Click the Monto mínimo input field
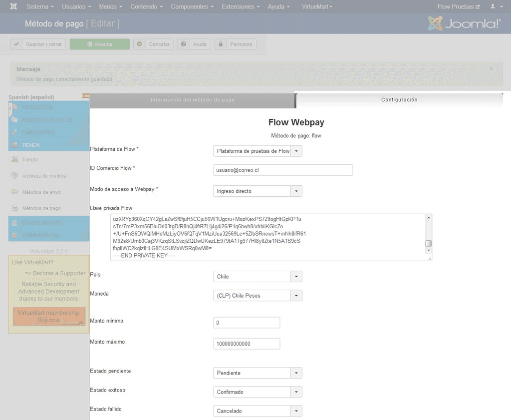The height and width of the screenshot is (420, 511). tap(247, 323)
